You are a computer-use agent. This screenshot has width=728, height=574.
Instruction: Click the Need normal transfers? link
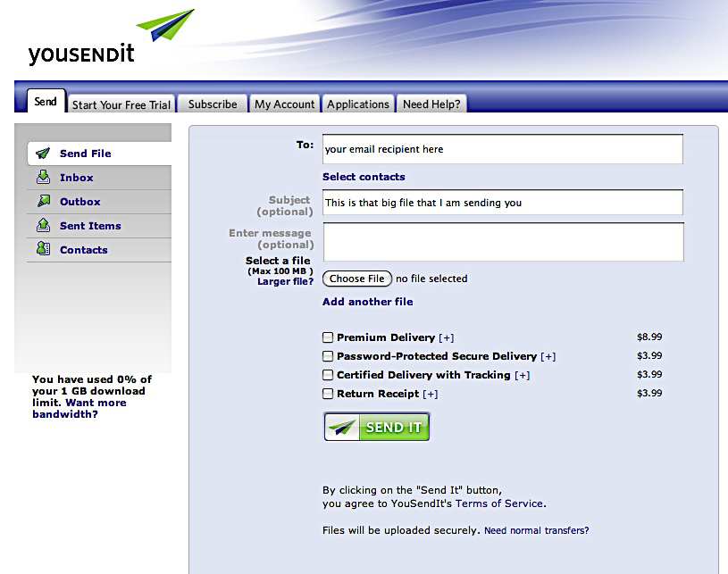point(536,530)
